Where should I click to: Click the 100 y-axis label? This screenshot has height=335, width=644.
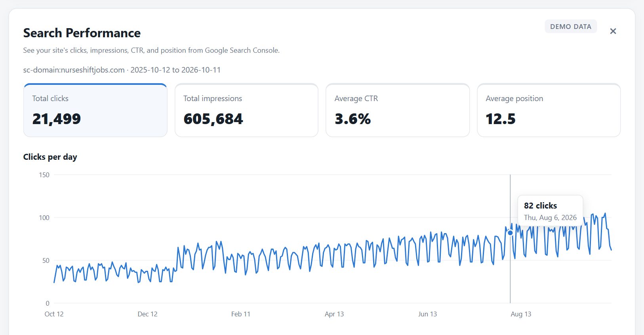pos(44,218)
